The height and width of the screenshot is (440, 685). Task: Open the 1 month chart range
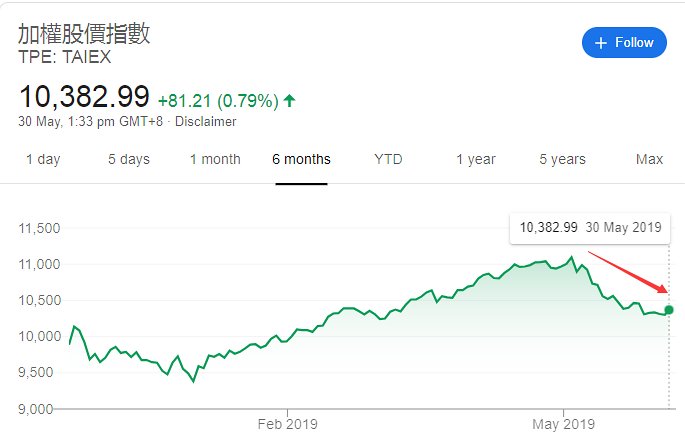(x=215, y=159)
